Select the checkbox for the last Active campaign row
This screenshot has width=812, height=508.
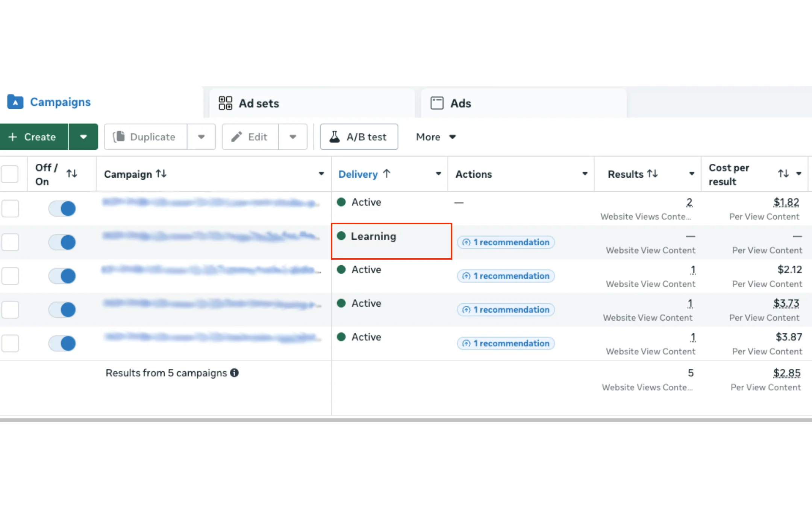pos(10,343)
